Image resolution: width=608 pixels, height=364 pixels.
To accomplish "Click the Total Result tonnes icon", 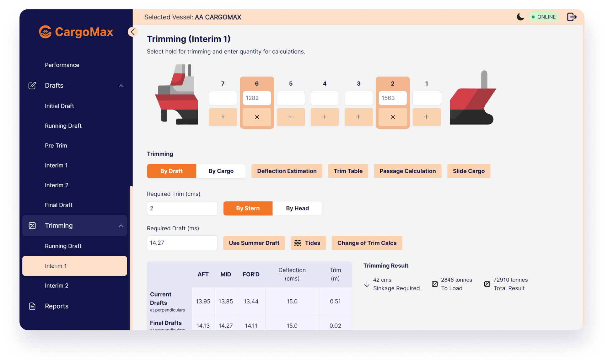I will [x=487, y=284].
